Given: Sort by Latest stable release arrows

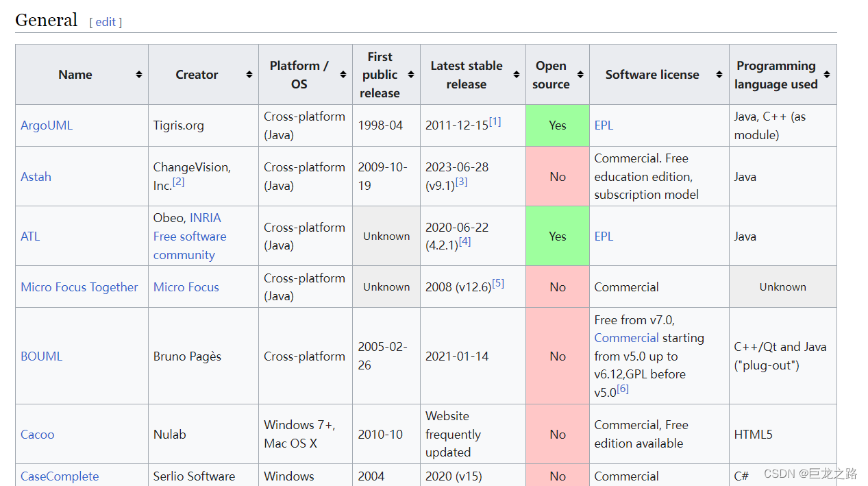Looking at the screenshot, I should coord(517,75).
